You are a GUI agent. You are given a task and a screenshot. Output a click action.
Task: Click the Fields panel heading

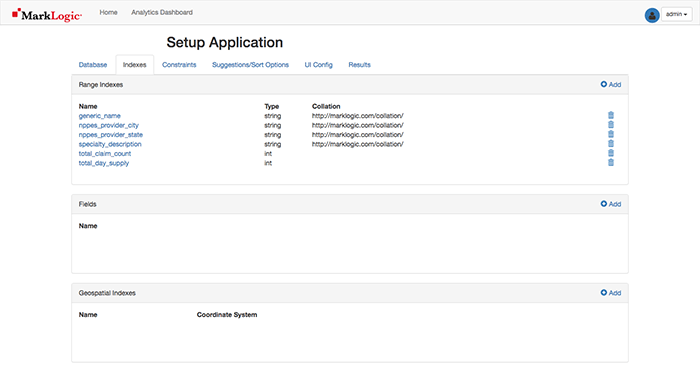pyautogui.click(x=88, y=204)
